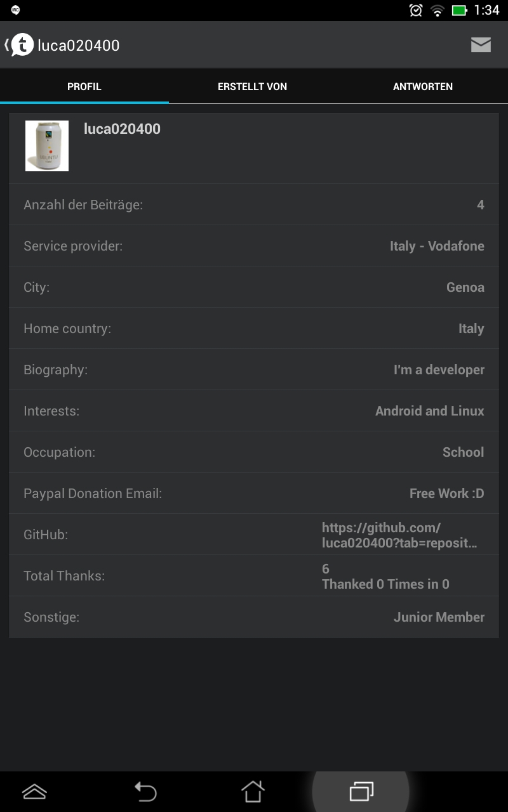This screenshot has width=508, height=812.
Task: Tap the Total Thanks row
Action: click(x=254, y=576)
